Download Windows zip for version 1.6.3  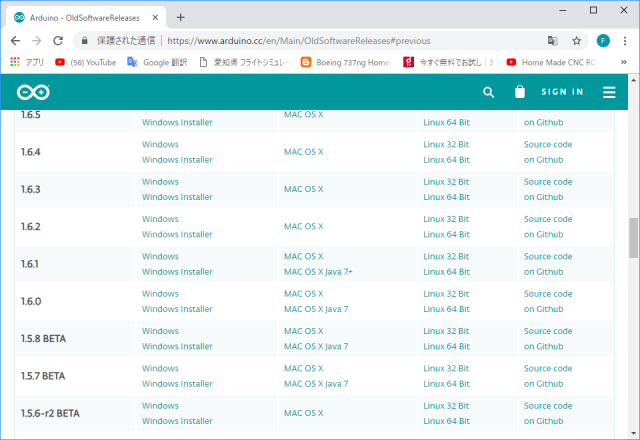point(160,182)
